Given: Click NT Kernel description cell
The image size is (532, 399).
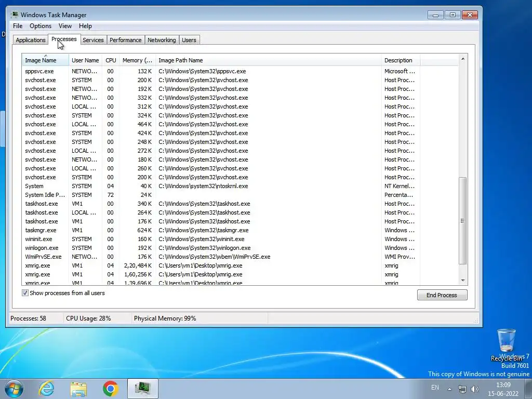Looking at the screenshot, I should (400, 186).
